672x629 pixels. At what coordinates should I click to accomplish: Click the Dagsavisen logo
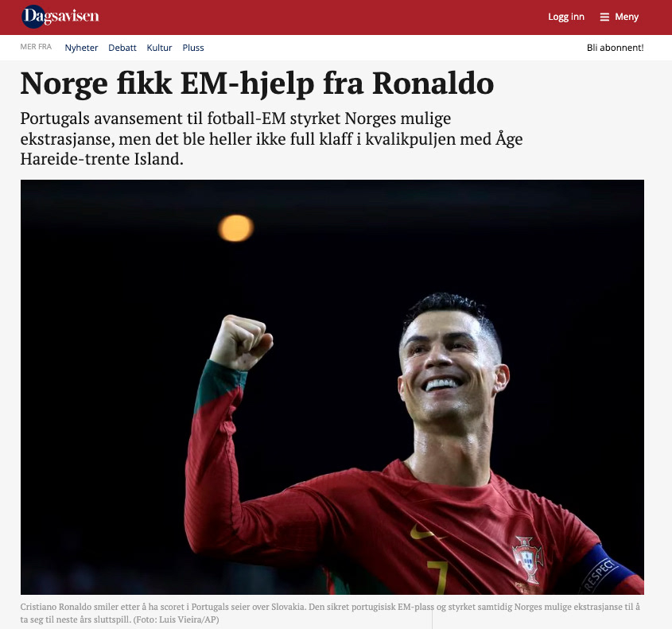pyautogui.click(x=60, y=17)
